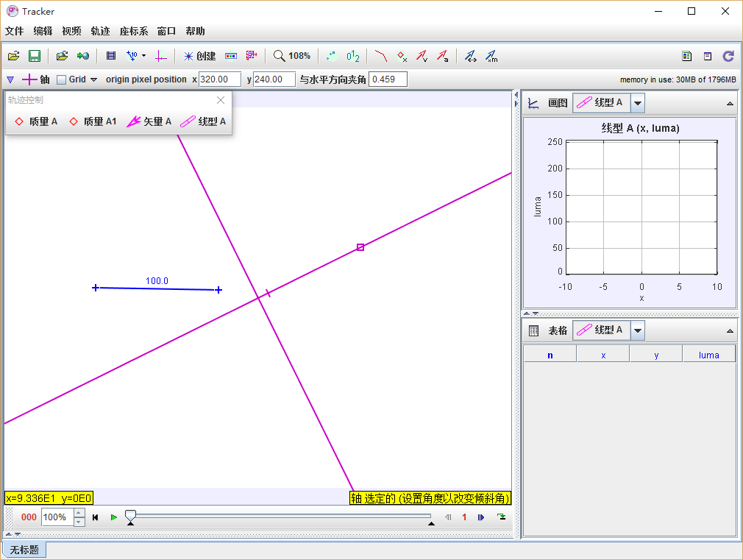Maximize the plot view with its triangle

(730, 103)
